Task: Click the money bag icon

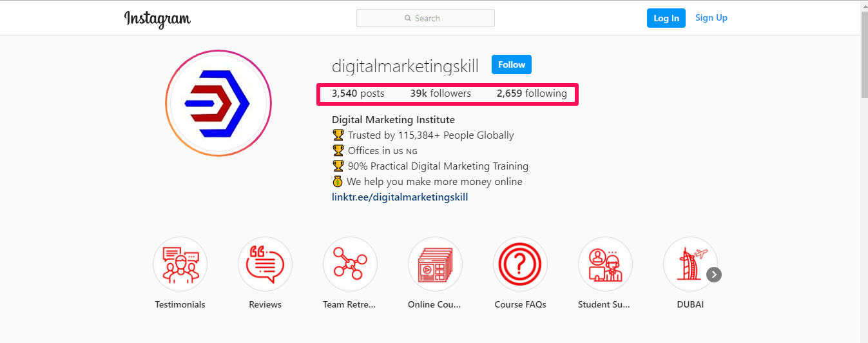Action: pyautogui.click(x=338, y=182)
